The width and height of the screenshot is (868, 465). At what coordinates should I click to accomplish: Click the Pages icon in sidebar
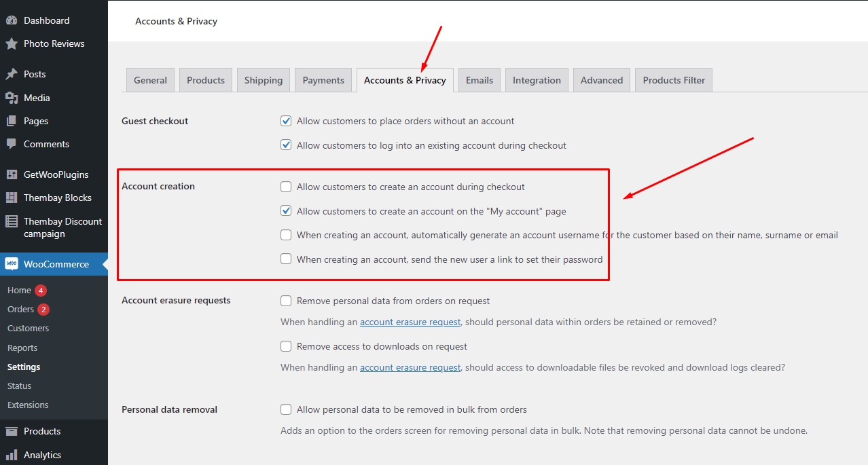[x=12, y=121]
